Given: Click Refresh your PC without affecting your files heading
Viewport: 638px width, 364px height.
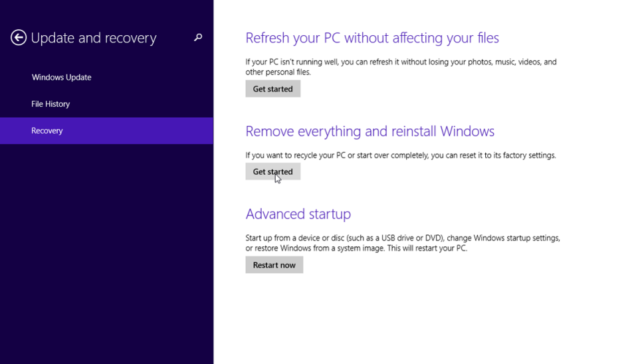Looking at the screenshot, I should tap(372, 38).
